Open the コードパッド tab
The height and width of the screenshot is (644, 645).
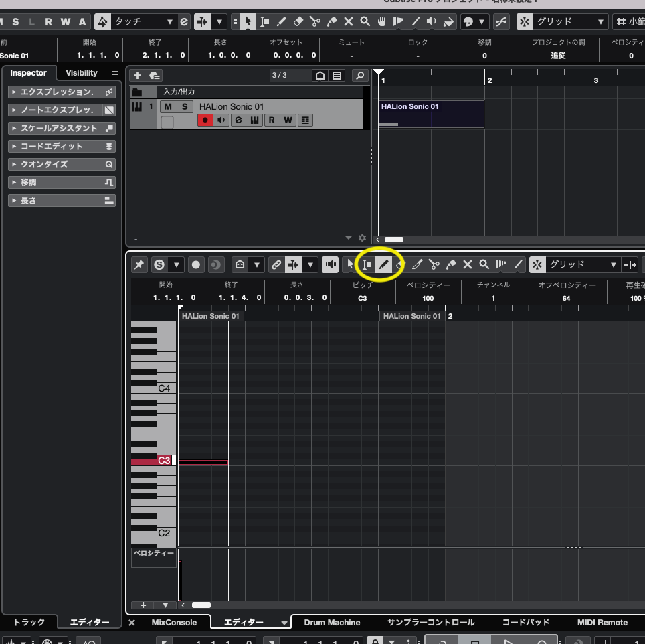point(526,622)
